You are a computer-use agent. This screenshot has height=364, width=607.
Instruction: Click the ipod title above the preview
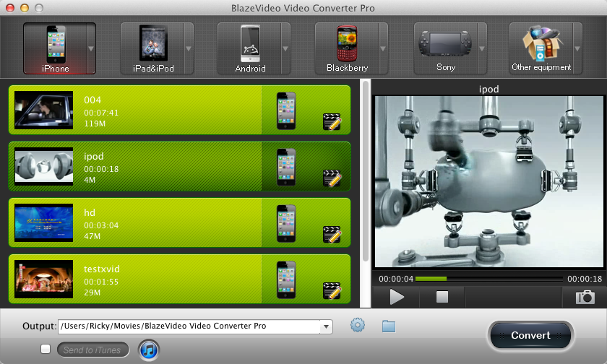[489, 90]
